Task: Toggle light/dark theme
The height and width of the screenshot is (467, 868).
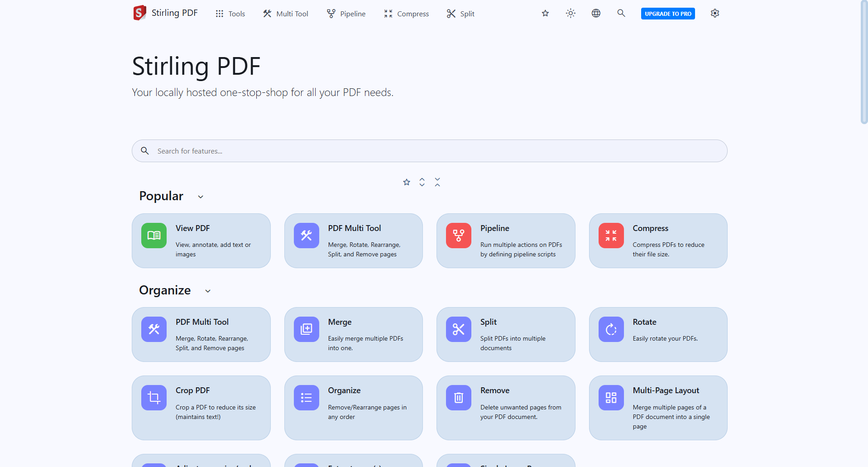Action: click(x=570, y=13)
